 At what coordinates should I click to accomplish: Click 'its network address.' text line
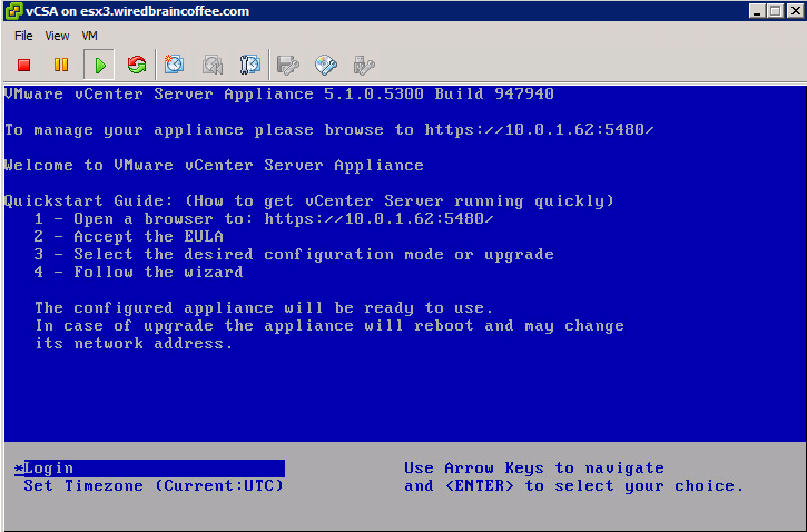[134, 343]
